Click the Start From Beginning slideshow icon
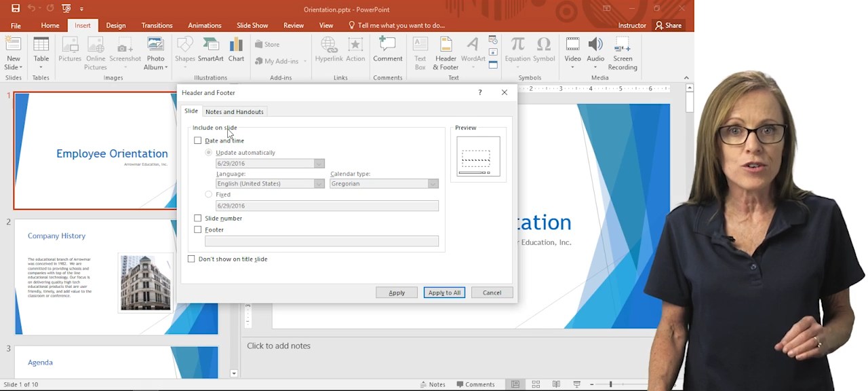The image size is (868, 391). click(66, 8)
